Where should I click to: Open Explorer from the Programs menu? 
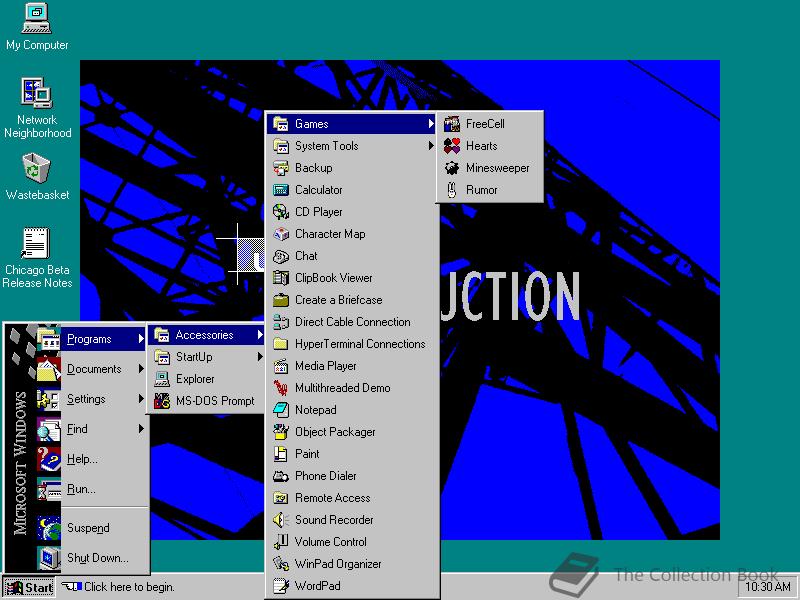208,379
